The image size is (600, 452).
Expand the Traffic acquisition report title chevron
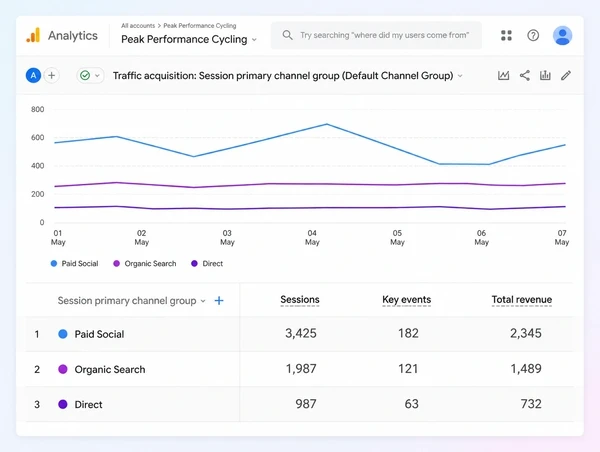click(x=460, y=76)
